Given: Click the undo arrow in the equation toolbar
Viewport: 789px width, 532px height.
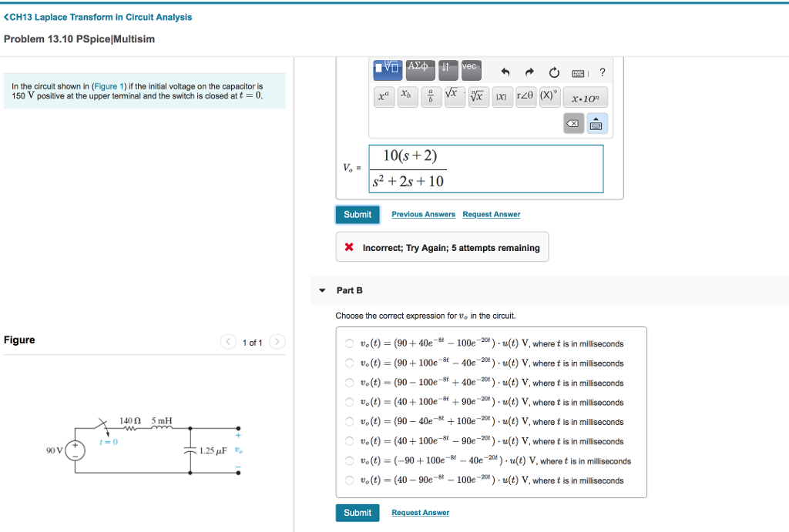Looking at the screenshot, I should [506, 72].
